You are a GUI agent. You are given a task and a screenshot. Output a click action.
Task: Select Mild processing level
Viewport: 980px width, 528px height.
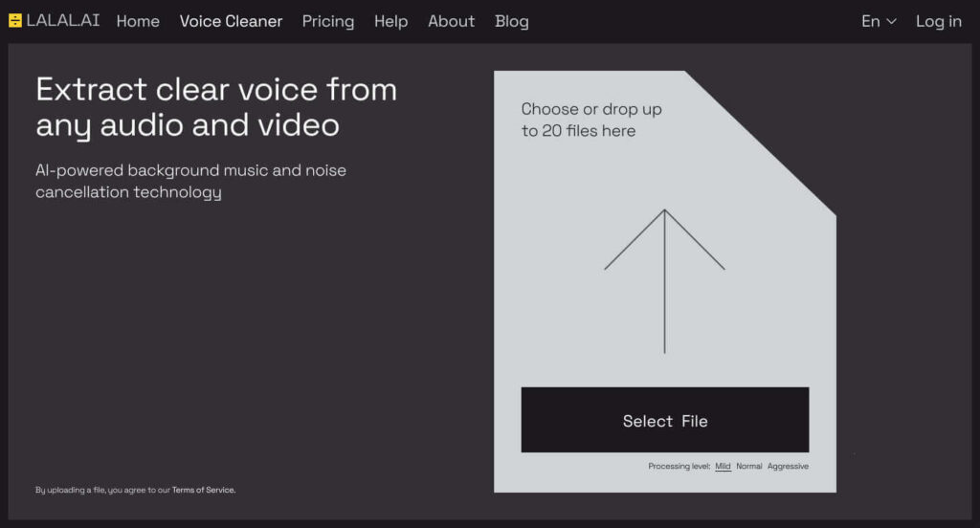723,466
